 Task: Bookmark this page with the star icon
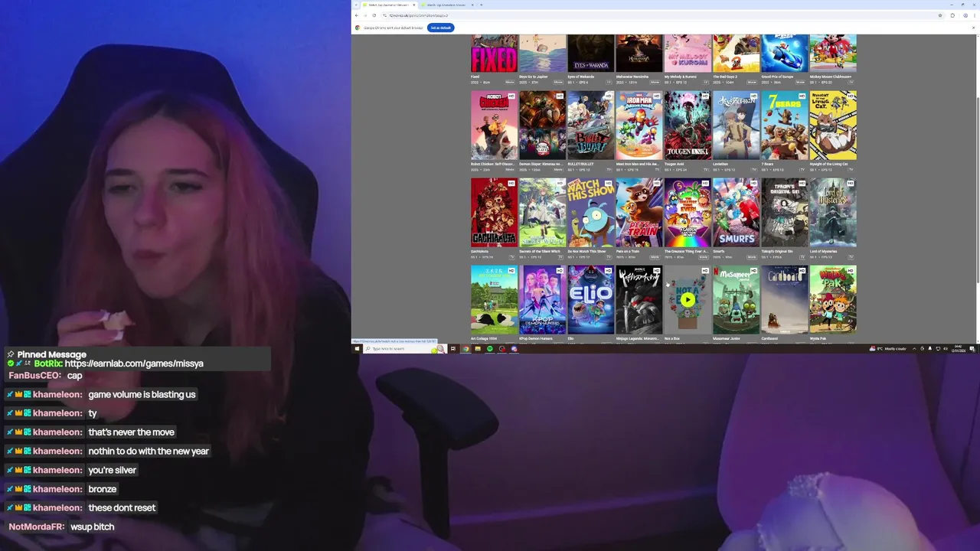[940, 15]
